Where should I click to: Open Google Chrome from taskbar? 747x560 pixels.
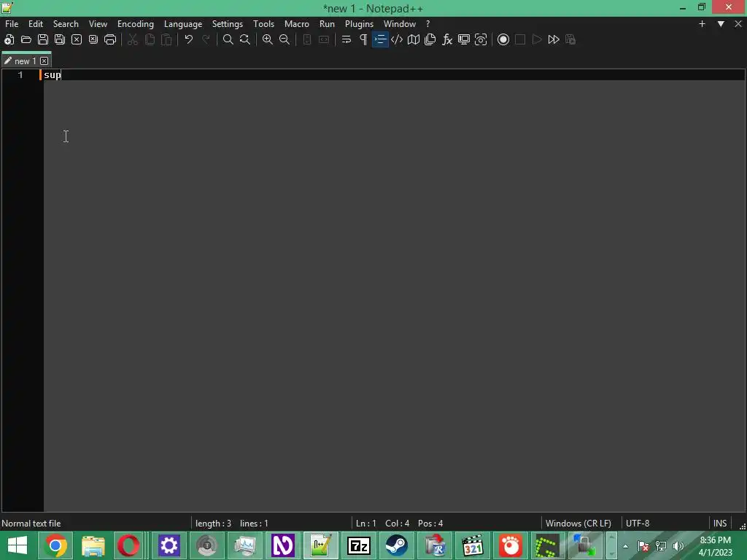[x=55, y=545]
